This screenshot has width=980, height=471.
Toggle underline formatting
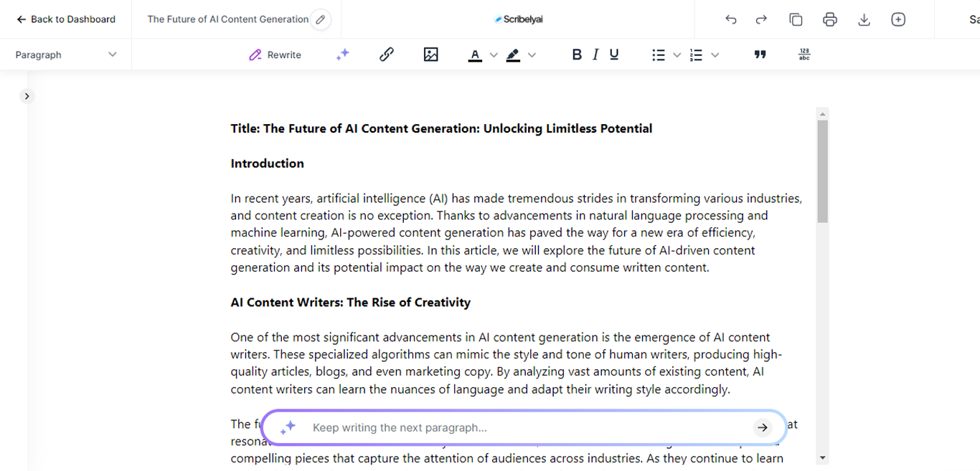click(x=614, y=54)
